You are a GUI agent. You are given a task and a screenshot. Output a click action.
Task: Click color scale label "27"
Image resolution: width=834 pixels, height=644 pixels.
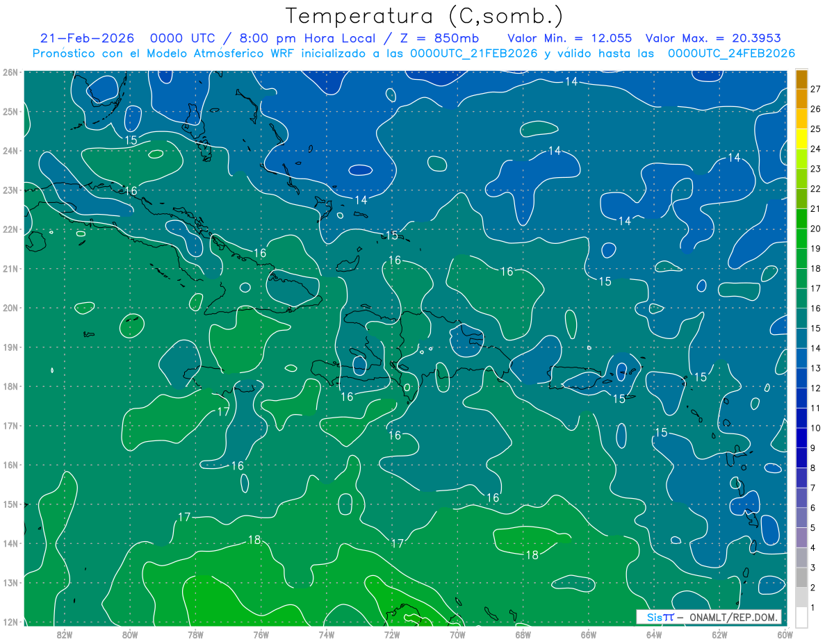pyautogui.click(x=816, y=89)
